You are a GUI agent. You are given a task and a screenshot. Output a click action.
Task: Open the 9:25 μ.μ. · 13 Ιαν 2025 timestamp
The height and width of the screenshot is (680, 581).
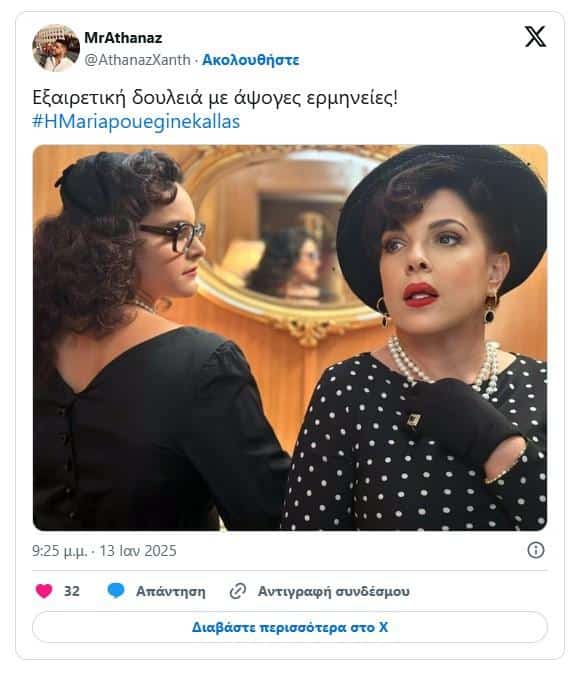tap(104, 551)
